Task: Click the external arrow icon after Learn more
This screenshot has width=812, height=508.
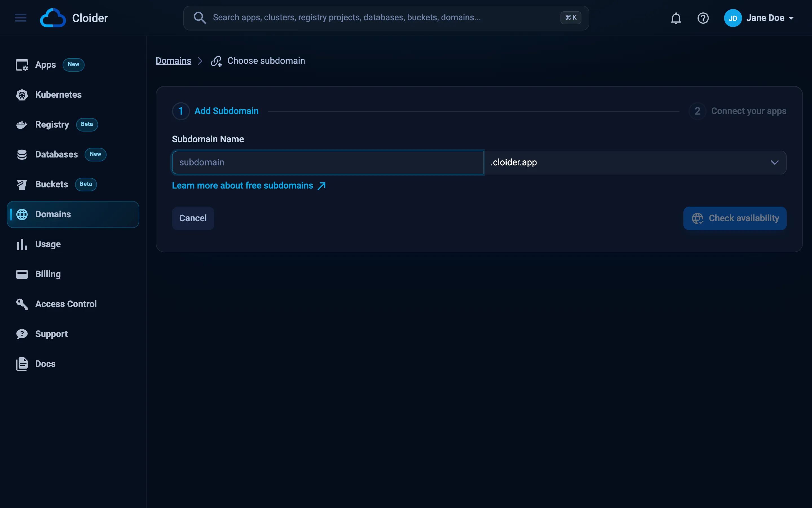Action: coord(322,186)
